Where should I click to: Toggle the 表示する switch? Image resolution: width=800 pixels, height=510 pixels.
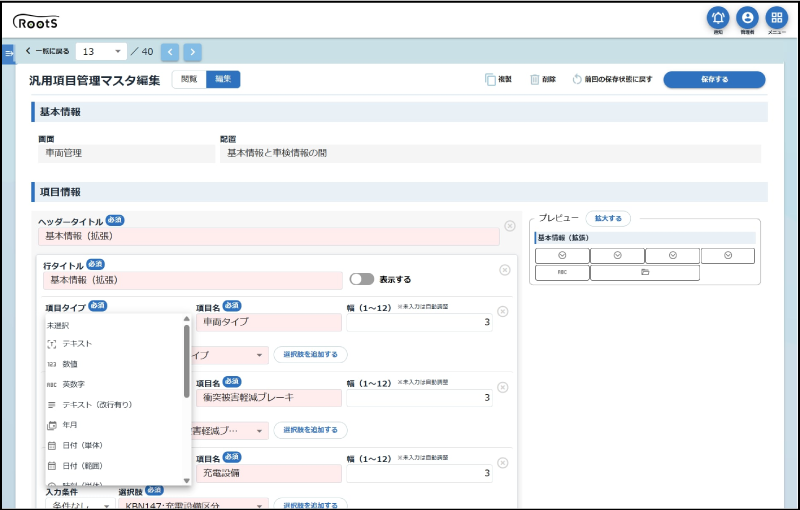361,280
